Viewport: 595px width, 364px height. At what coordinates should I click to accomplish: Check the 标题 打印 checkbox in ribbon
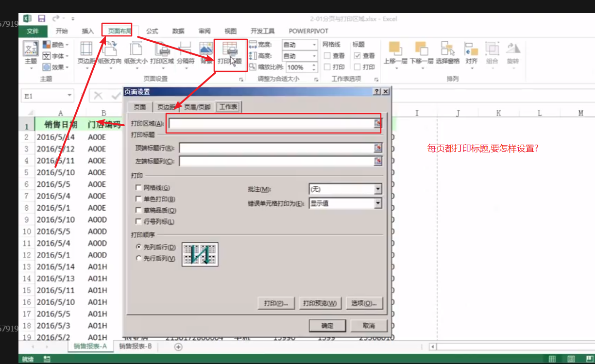[357, 67]
